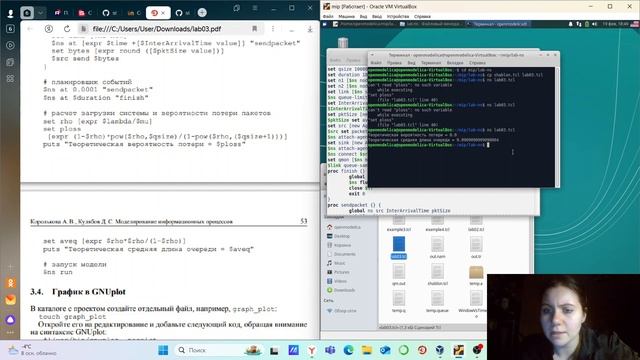This screenshot has width=640, height=360.
Task: Open browser sidebar history clock icon
Action: tap(11, 45)
